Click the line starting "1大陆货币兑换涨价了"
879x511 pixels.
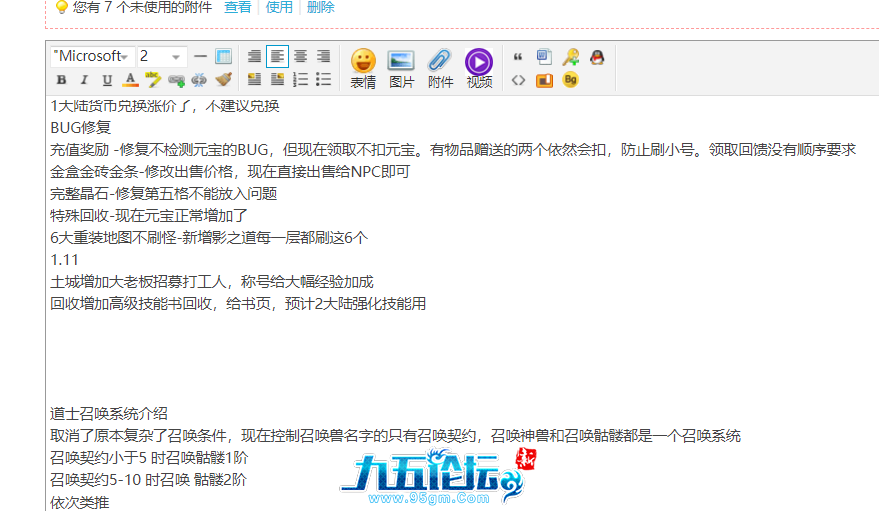pyautogui.click(x=165, y=106)
